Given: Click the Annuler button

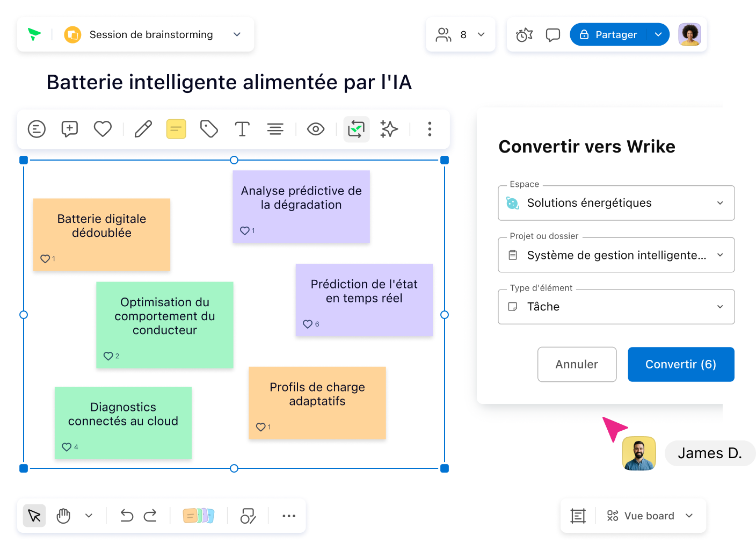Looking at the screenshot, I should (577, 364).
